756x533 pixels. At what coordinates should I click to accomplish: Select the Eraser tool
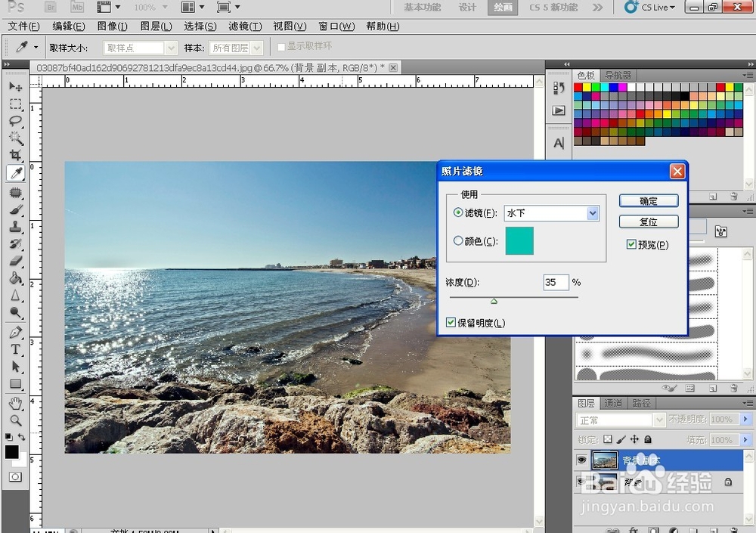pos(15,261)
